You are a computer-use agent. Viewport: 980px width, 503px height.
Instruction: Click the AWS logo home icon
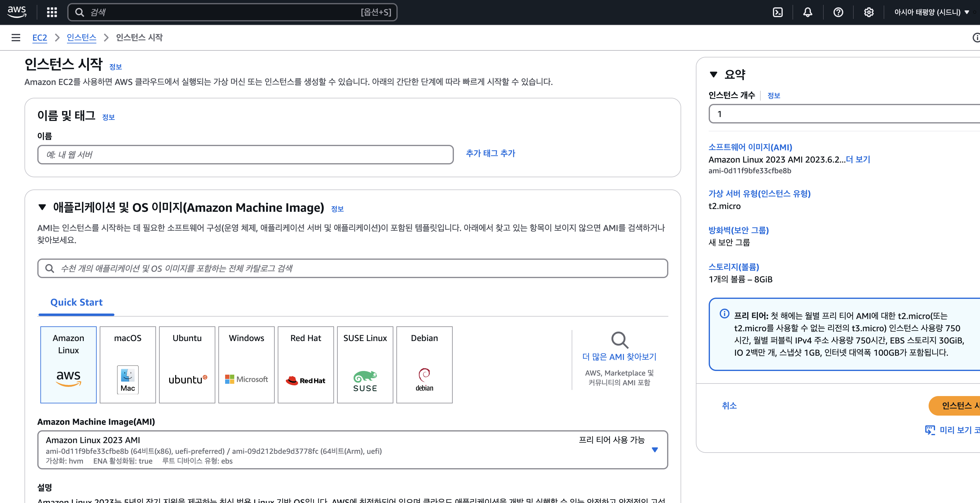coord(17,12)
